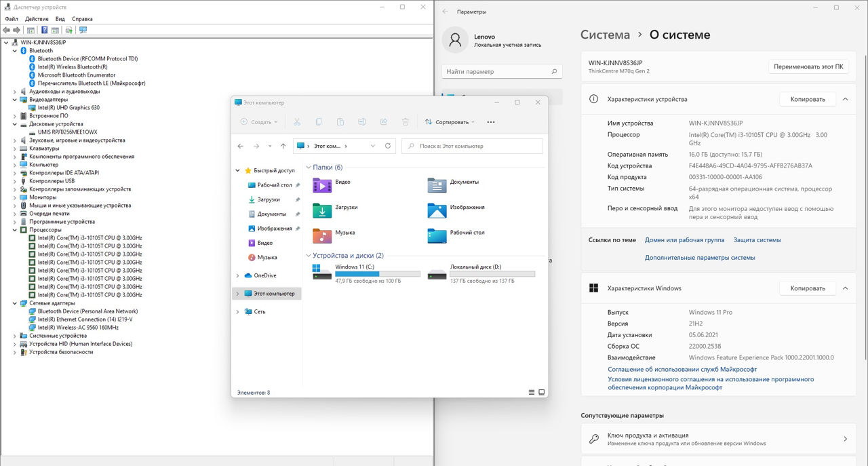868x466 pixels.
Task: Click the scan for hardware changes toolbar icon
Action: 83,31
